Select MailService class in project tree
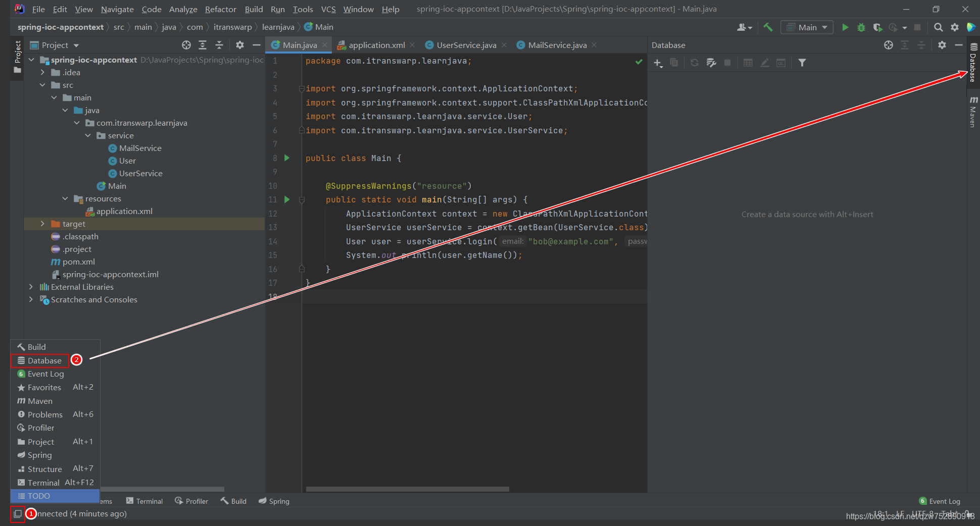Viewport: 980px width, 526px height. [140, 148]
